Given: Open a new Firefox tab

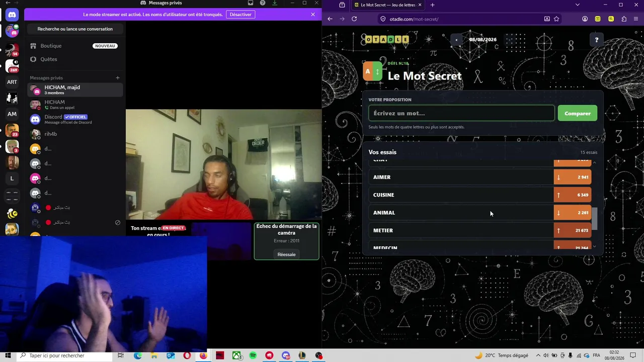Looking at the screenshot, I should click(x=433, y=5).
